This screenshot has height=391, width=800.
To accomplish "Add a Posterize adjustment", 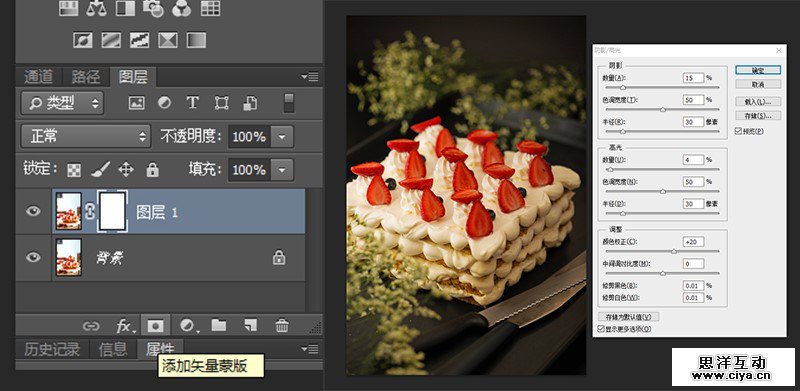I will [111, 40].
